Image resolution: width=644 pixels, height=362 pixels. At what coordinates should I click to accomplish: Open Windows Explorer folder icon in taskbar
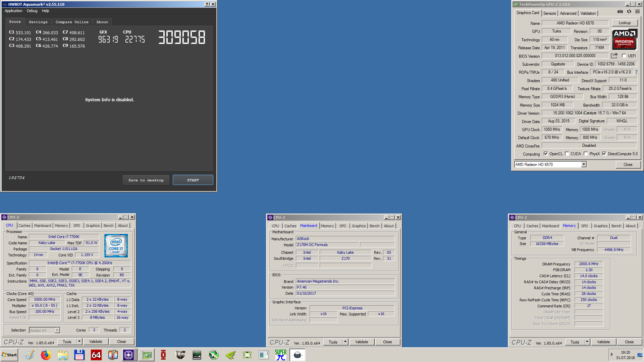tap(63, 355)
